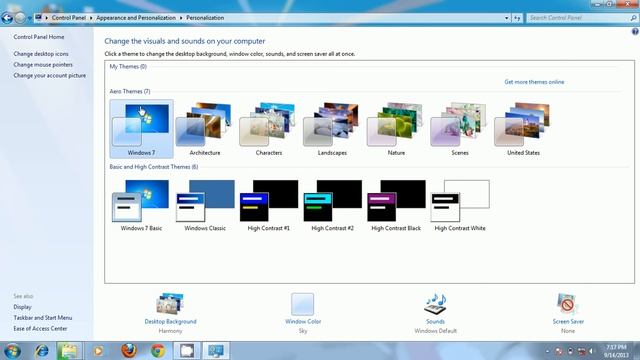Viewport: 640px width, 360px height.
Task: Click the Personalization breadcrumb
Action: coord(205,18)
